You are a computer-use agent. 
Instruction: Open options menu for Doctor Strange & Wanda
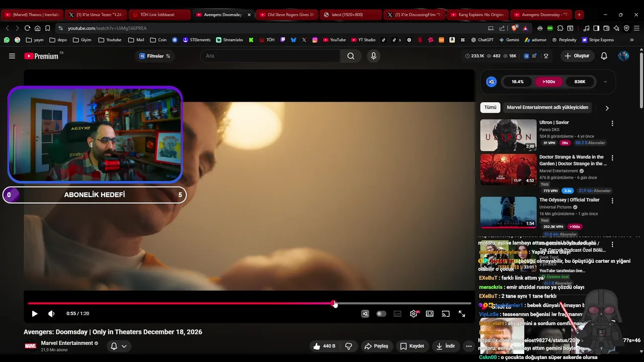point(612,158)
